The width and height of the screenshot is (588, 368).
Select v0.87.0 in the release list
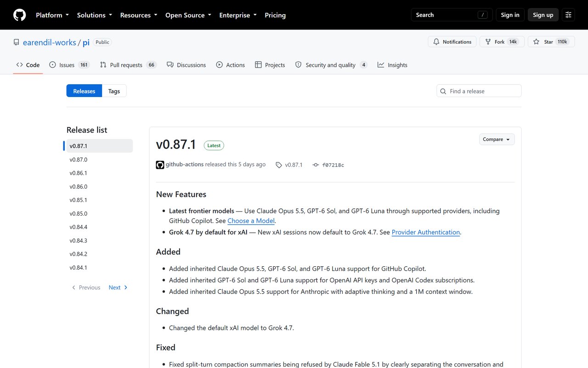click(x=100, y=160)
